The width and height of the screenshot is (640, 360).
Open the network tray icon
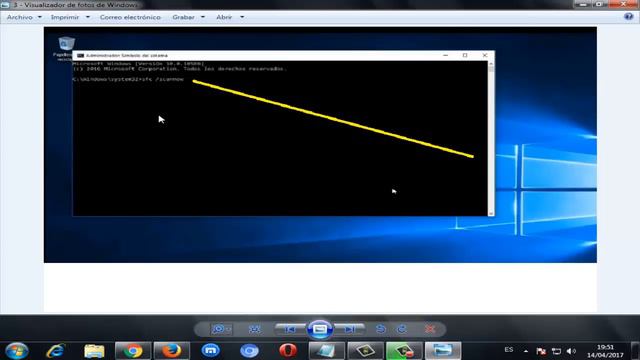click(556, 351)
